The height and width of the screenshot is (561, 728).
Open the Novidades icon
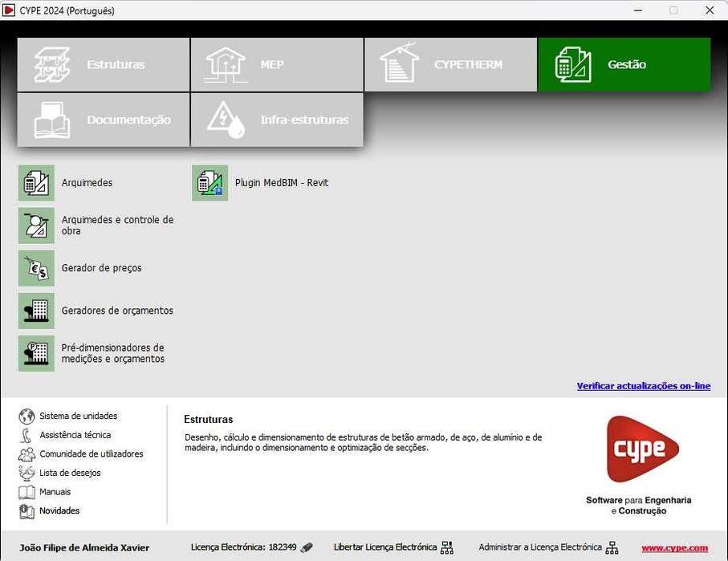[26, 511]
